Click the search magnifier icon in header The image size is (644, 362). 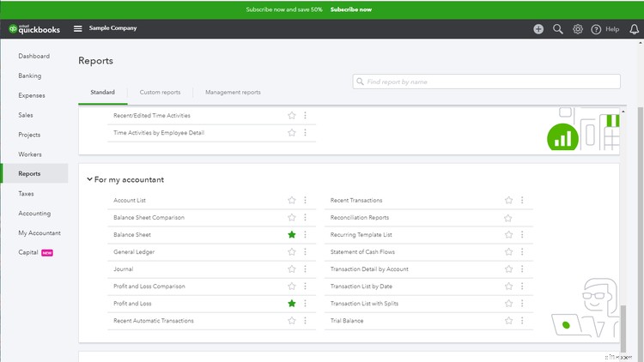(x=558, y=29)
